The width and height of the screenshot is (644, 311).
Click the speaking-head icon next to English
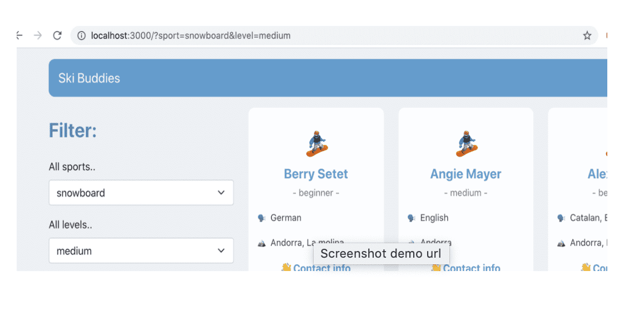coord(412,218)
